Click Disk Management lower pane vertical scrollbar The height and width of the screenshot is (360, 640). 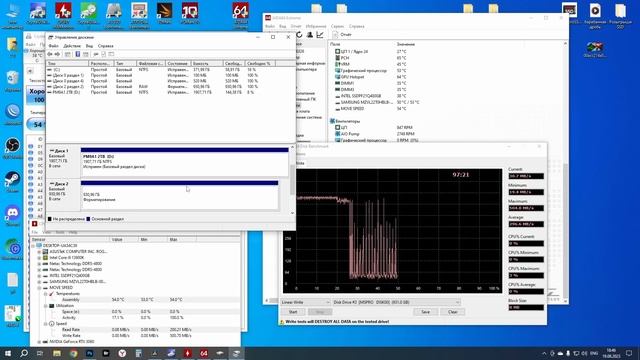click(x=292, y=180)
